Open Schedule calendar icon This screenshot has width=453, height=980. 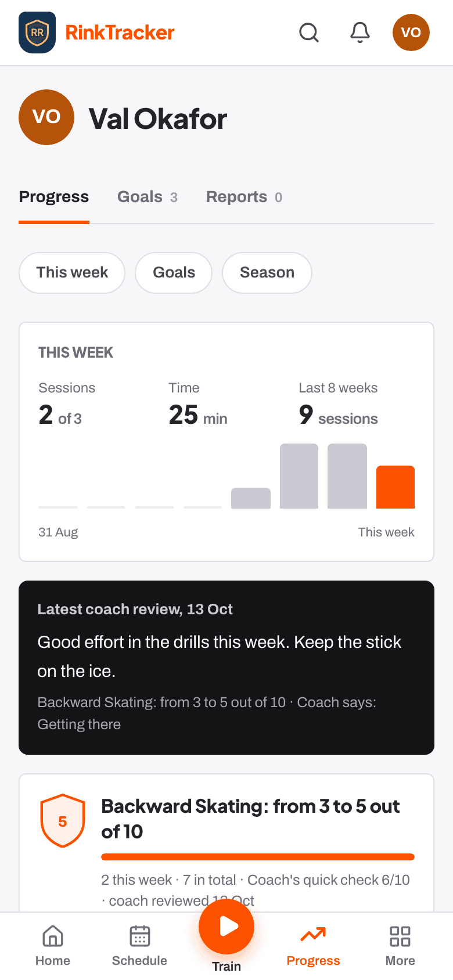(139, 936)
